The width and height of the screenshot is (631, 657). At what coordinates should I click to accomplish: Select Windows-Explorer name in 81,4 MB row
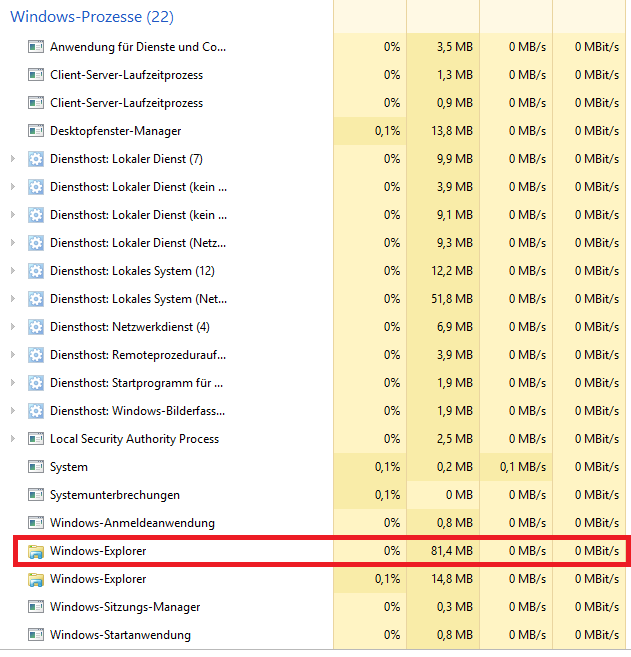click(x=98, y=551)
